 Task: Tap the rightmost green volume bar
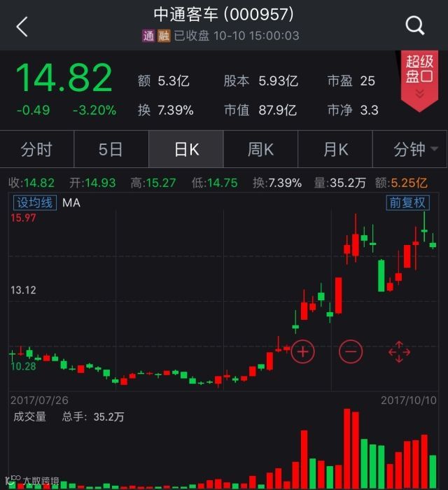click(433, 472)
